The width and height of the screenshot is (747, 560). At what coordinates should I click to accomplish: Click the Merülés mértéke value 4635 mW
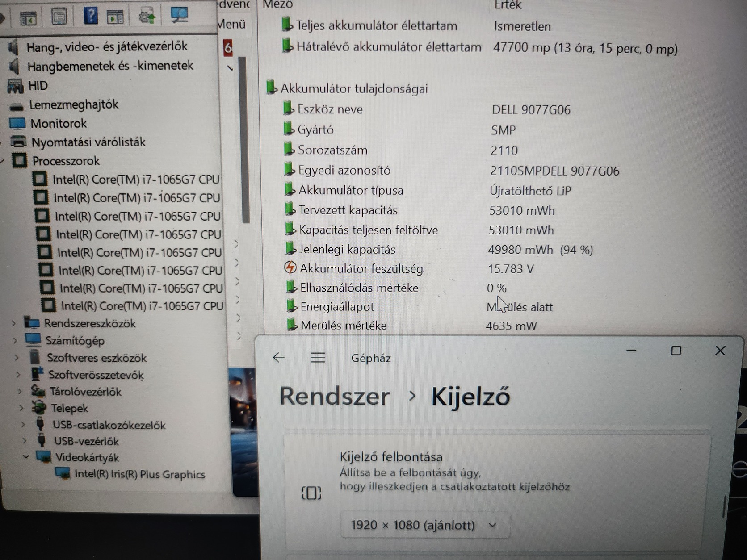(511, 326)
